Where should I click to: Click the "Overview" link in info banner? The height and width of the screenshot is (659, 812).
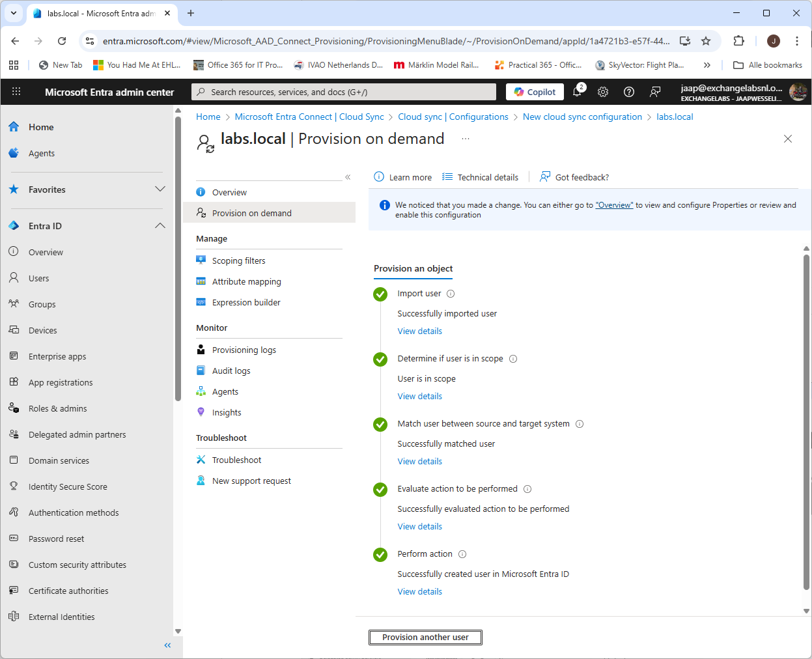pyautogui.click(x=614, y=205)
